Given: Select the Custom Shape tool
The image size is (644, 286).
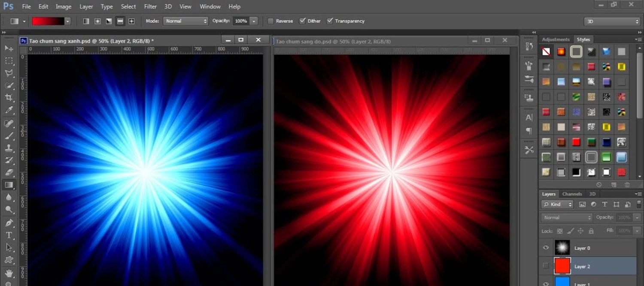Looking at the screenshot, I should [9, 260].
